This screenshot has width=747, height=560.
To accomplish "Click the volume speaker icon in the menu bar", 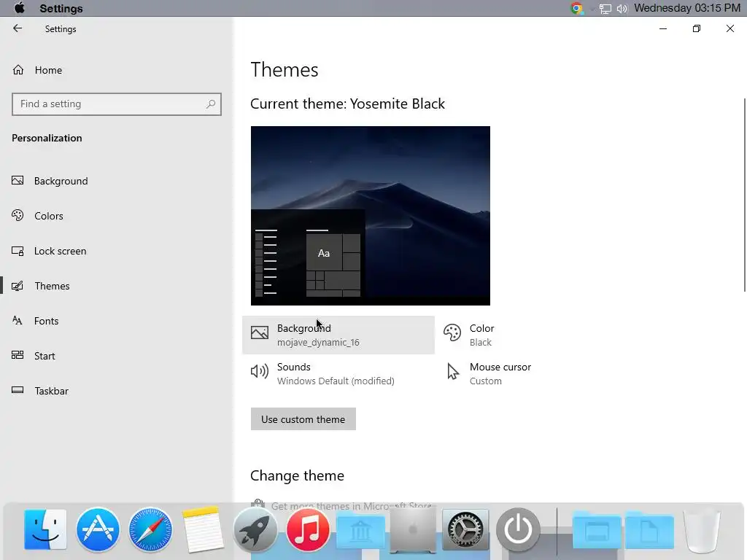I will pos(622,9).
